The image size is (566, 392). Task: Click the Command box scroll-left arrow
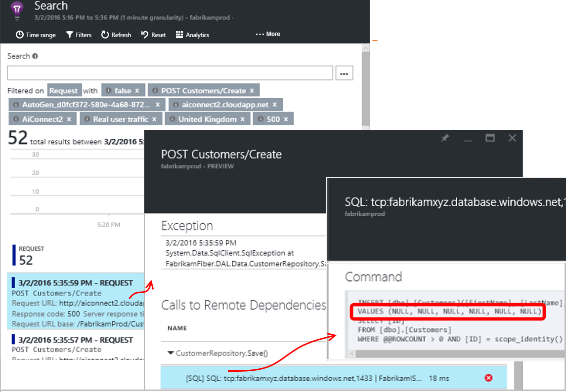(x=352, y=353)
